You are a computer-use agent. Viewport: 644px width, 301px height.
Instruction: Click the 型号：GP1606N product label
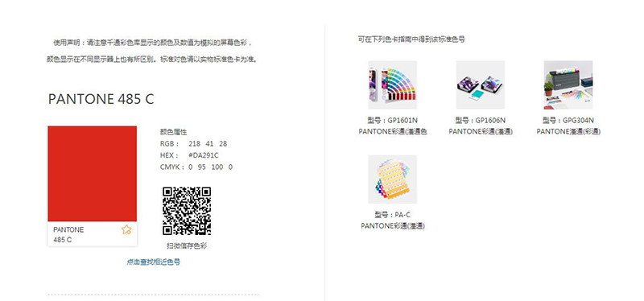tap(481, 120)
